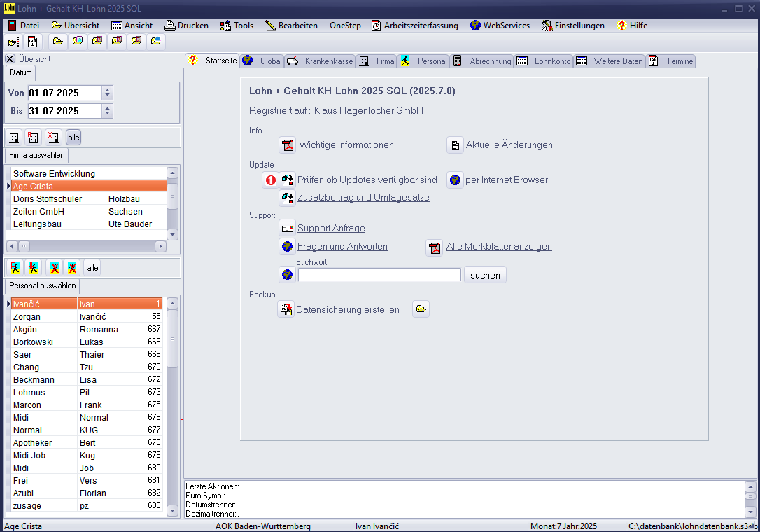Click the person icon with red grid
The image size is (760, 532).
click(33, 268)
